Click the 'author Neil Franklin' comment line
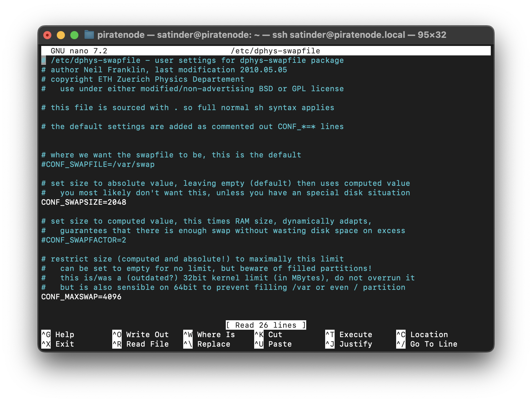Viewport: 532px width, 402px height. pyautogui.click(x=164, y=70)
